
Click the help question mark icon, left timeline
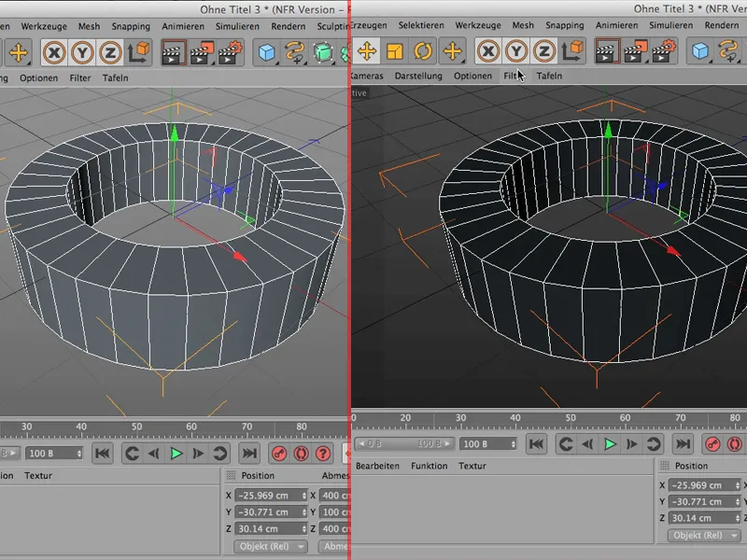point(323,454)
